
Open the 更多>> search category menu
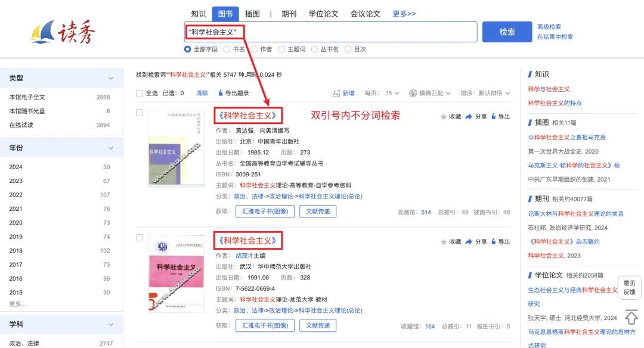click(404, 14)
